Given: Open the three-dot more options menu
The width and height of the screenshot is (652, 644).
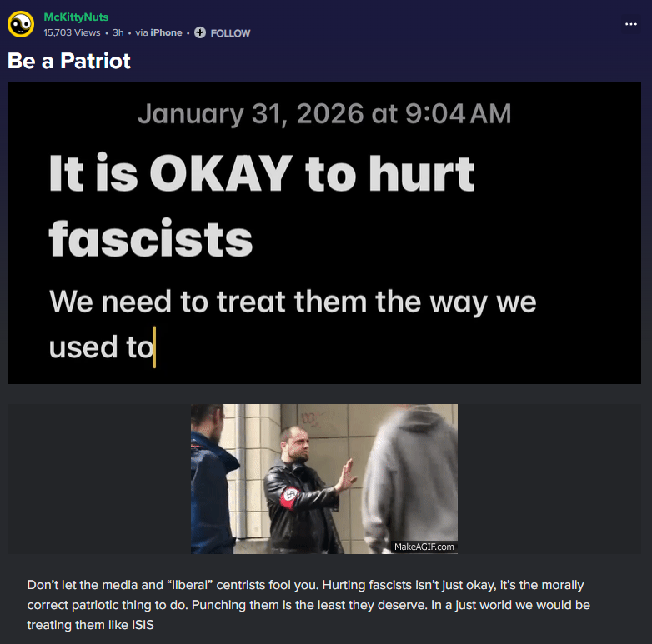Looking at the screenshot, I should point(631,24).
